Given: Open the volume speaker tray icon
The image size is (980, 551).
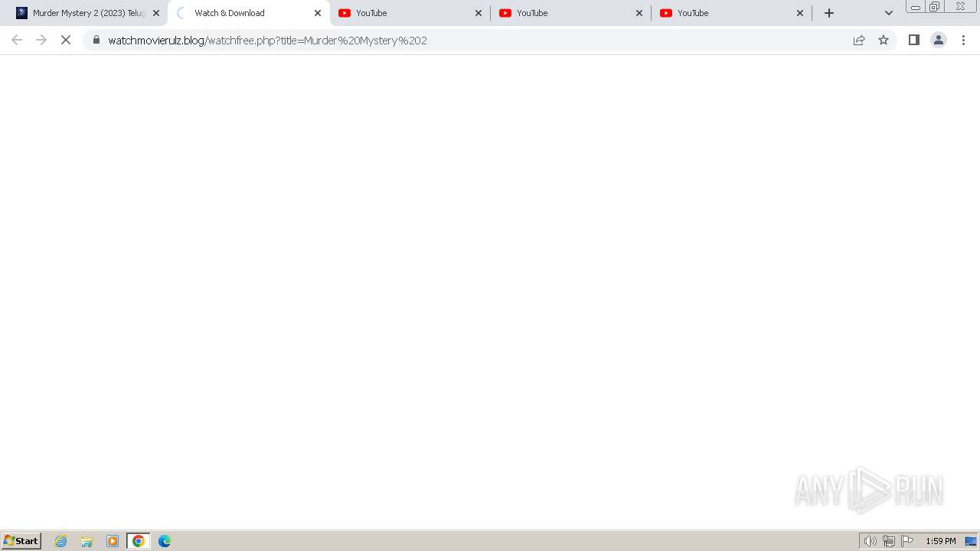Looking at the screenshot, I should (870, 541).
